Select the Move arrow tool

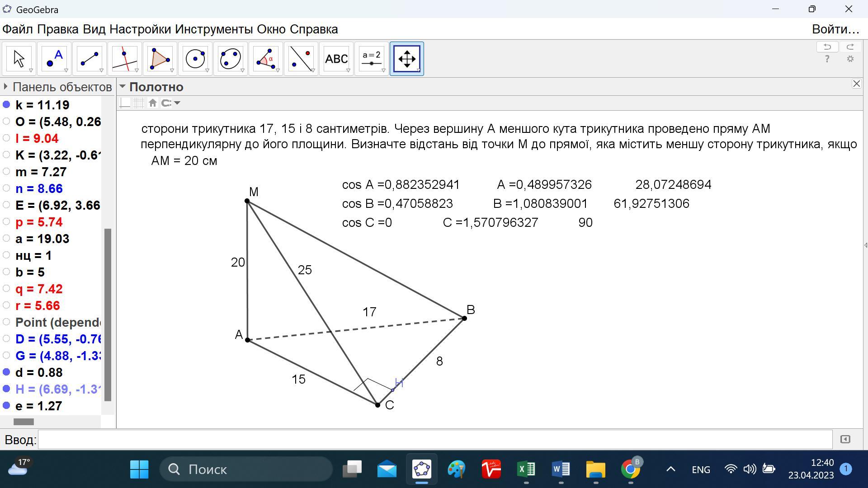pos(19,59)
